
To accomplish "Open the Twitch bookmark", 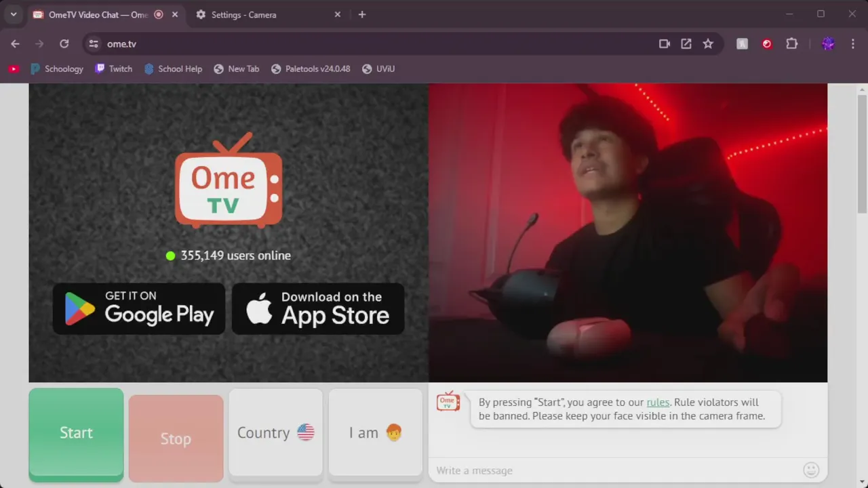I will tap(114, 68).
